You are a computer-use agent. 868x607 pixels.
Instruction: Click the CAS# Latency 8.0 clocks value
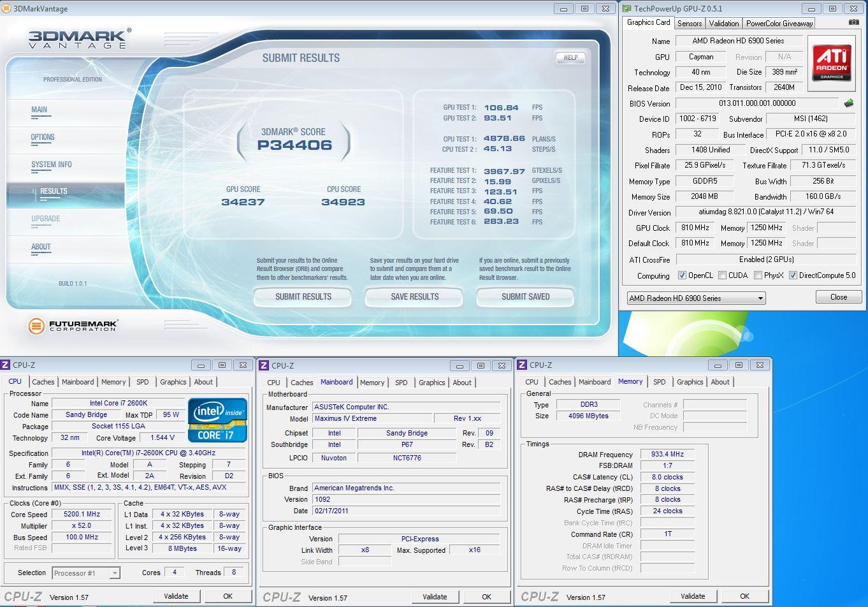(x=667, y=477)
